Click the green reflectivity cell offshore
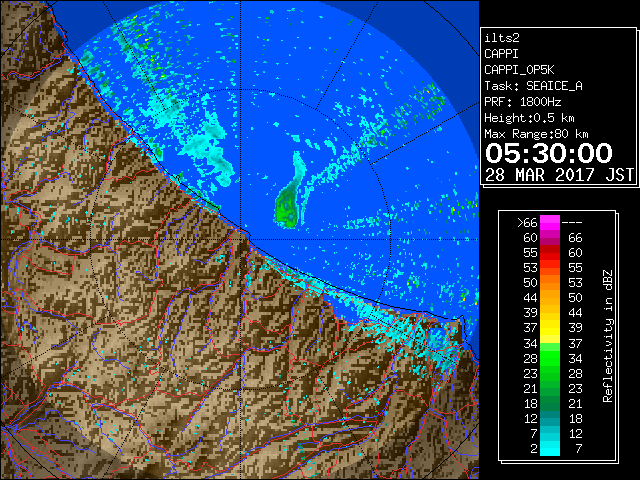 pyautogui.click(x=287, y=209)
